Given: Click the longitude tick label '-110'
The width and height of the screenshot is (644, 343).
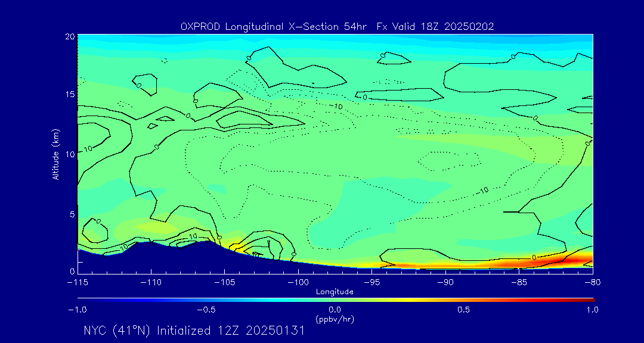Looking at the screenshot, I should point(151,283).
